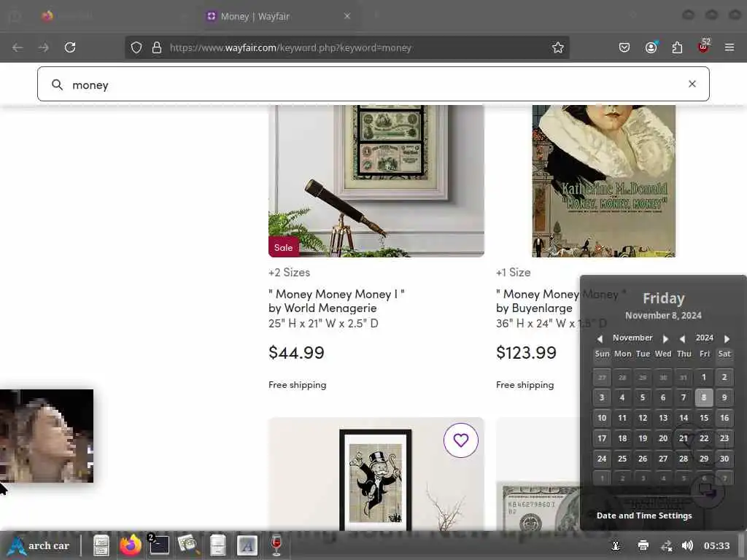Screen dimensions: 747x560
Task: Open the extensions puzzle icon
Action: click(677, 47)
